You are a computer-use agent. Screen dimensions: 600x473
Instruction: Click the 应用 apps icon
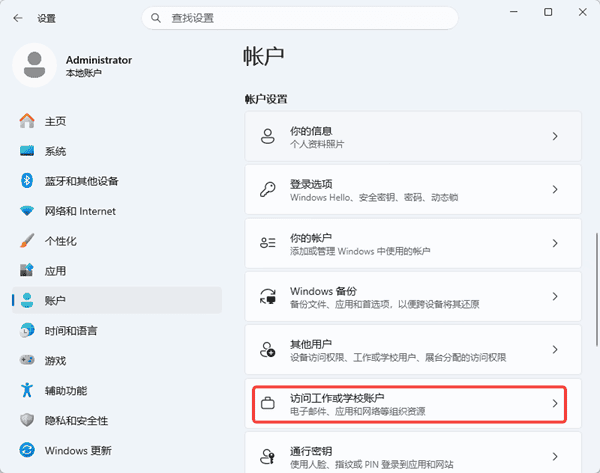[x=27, y=271]
